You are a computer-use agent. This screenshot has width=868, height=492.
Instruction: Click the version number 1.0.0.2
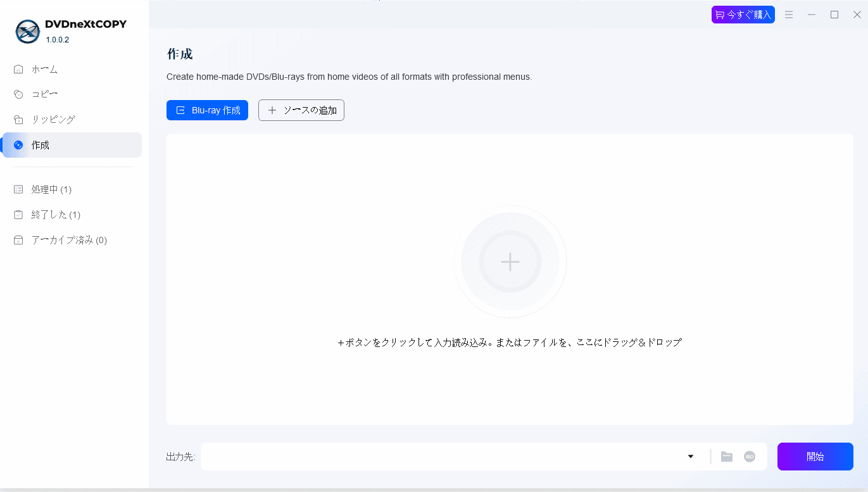pos(57,40)
